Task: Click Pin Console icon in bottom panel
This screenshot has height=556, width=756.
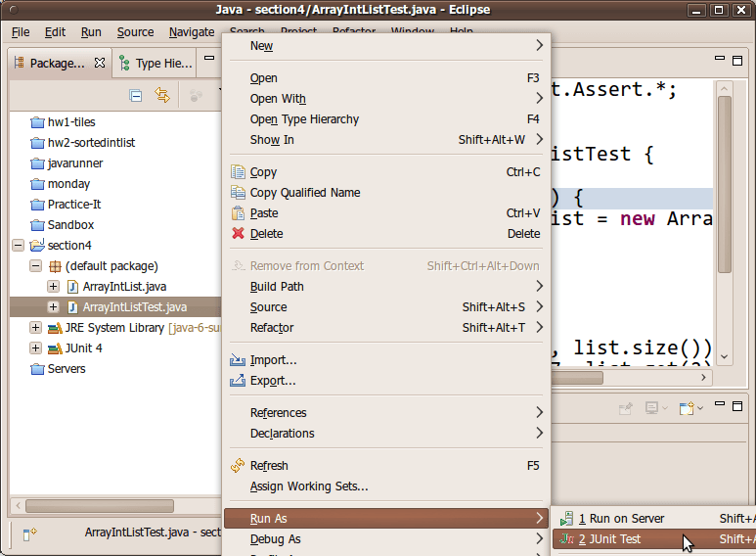Action: pos(625,409)
